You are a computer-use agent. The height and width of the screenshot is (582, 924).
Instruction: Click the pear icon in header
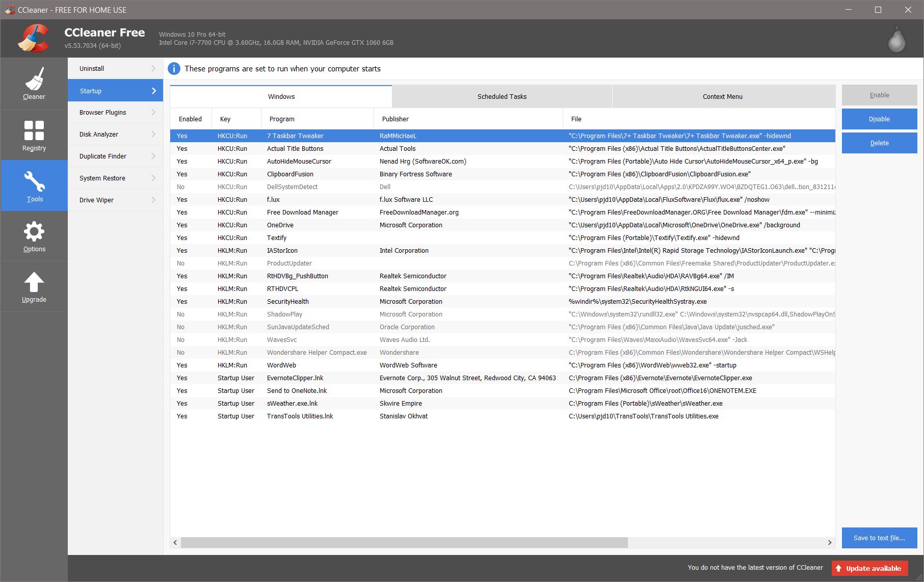click(896, 39)
